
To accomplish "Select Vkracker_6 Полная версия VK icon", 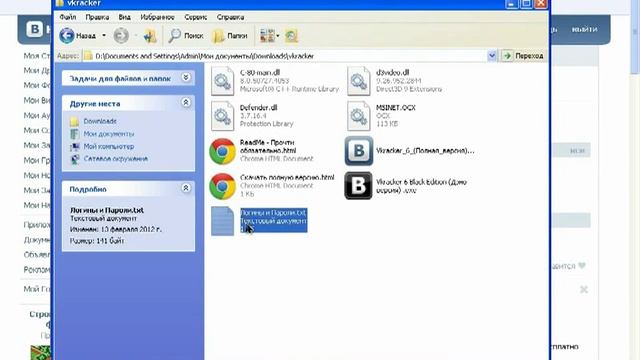I will 359,151.
